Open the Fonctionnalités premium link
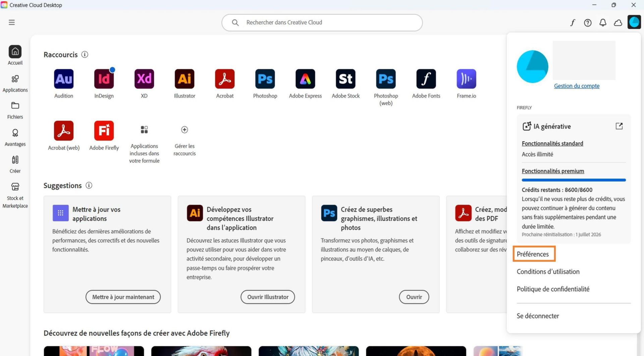644x356 pixels. 553,171
